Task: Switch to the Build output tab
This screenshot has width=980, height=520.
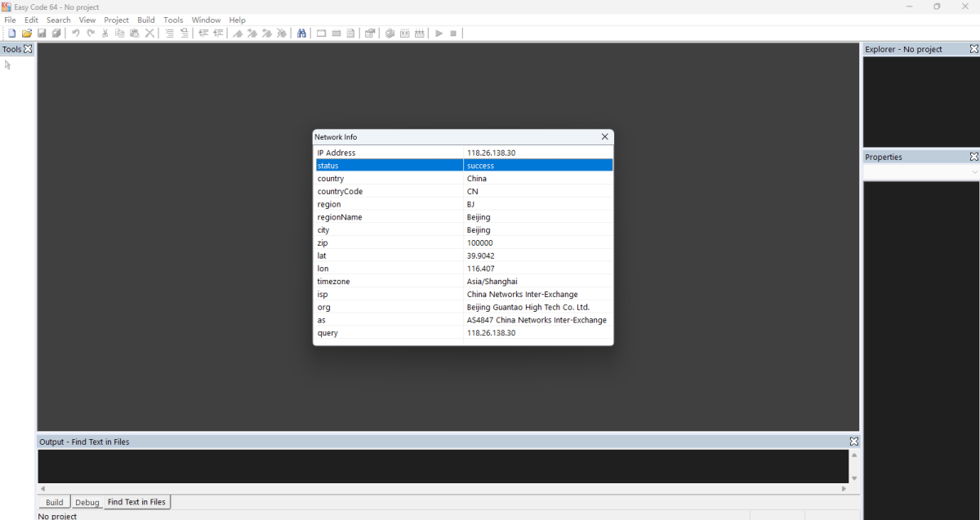Action: pyautogui.click(x=55, y=503)
